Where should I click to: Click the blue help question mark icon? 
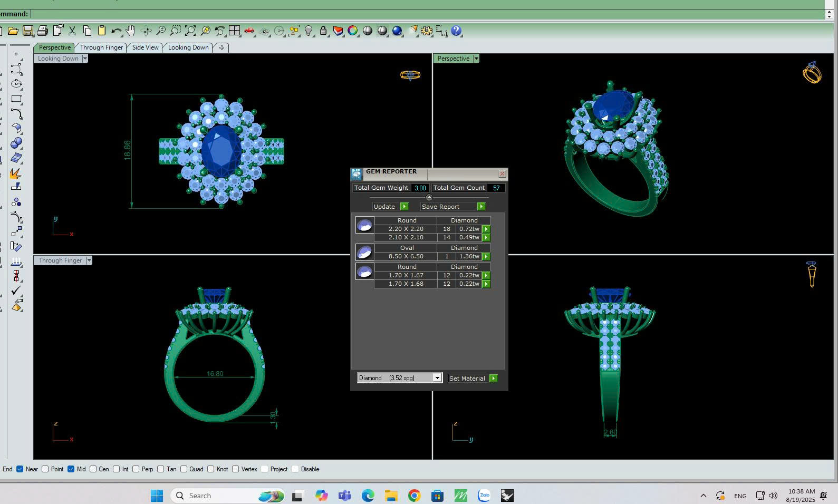point(457,31)
